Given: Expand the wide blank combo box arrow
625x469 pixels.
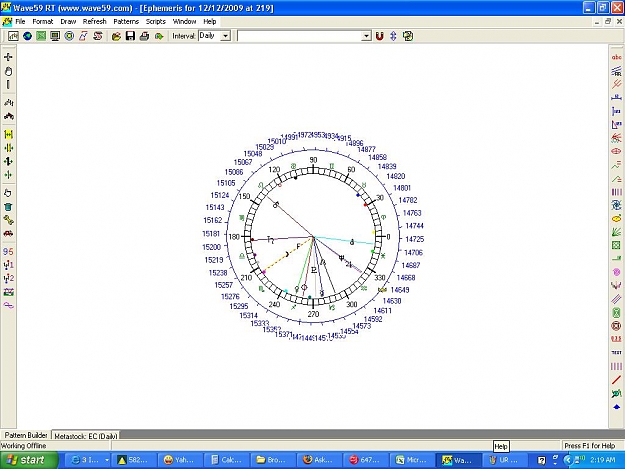Looking at the screenshot, I should tap(366, 36).
